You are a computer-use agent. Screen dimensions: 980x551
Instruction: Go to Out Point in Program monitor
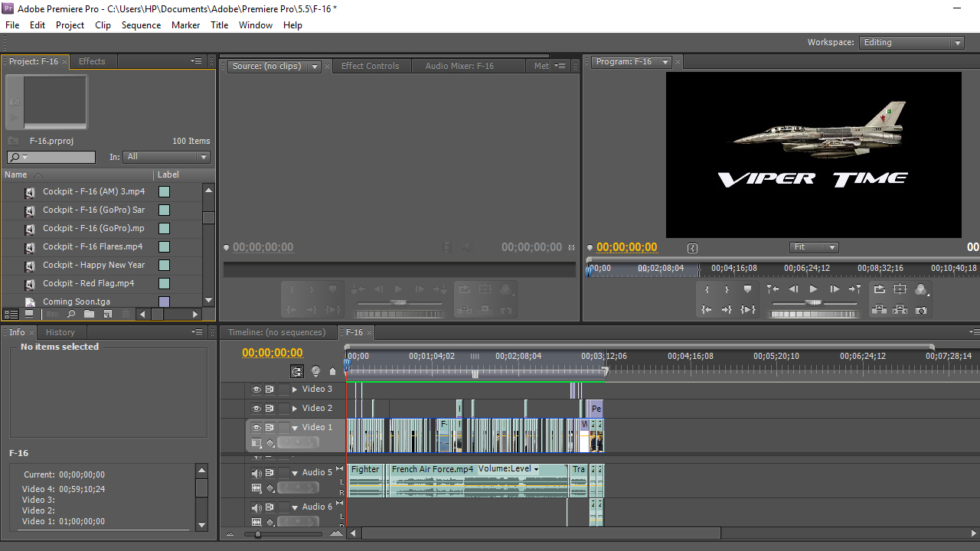pyautogui.click(x=727, y=309)
